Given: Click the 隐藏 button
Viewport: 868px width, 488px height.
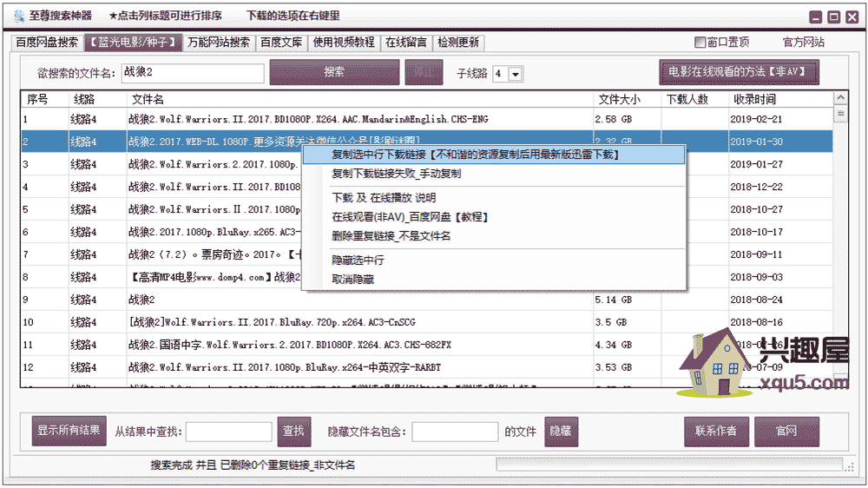Looking at the screenshot, I should 562,432.
